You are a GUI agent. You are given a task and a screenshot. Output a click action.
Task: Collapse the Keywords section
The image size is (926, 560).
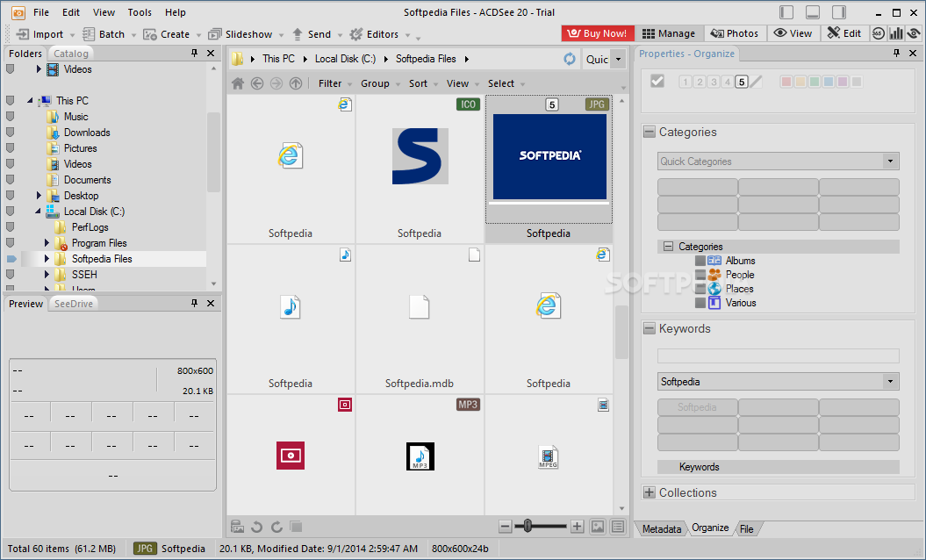(649, 328)
